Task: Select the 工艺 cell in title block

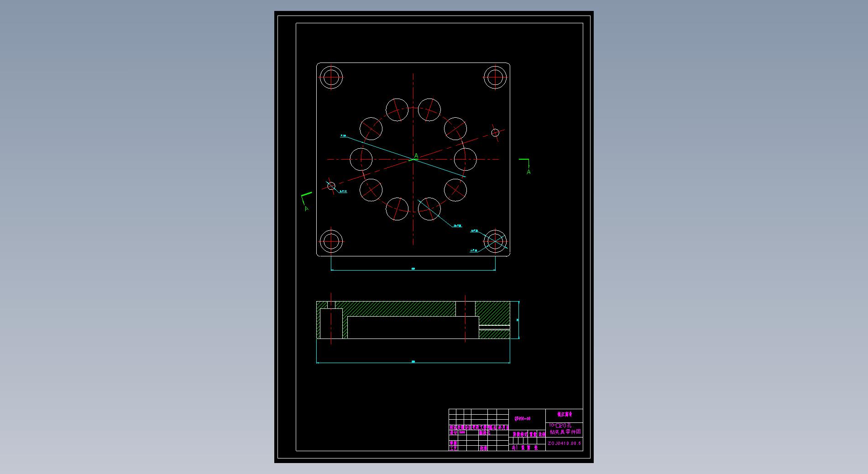Action: tap(453, 448)
